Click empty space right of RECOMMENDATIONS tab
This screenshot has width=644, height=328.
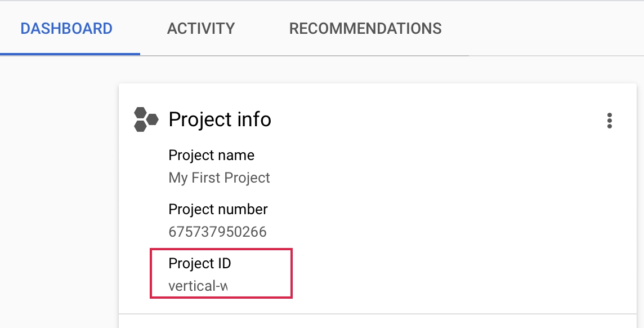[x=540, y=28]
